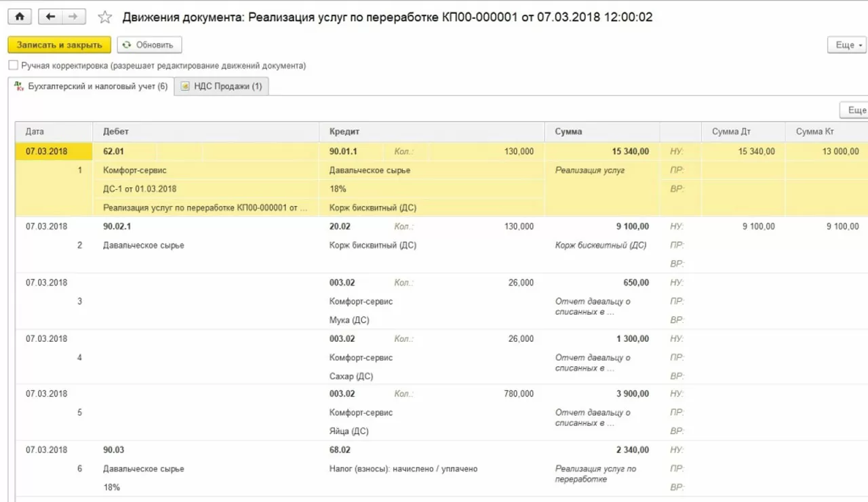Select the 68.02 credit account cell
The width and height of the screenshot is (868, 502).
click(342, 450)
